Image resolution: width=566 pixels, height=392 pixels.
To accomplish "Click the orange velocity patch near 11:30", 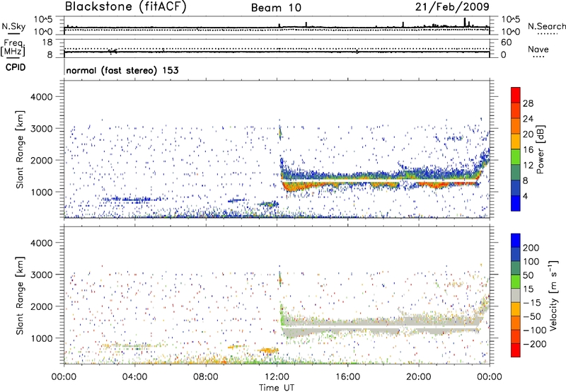I will (268, 350).
